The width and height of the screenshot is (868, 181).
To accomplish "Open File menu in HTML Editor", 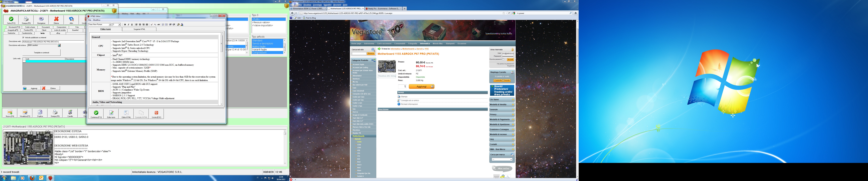I will 90,20.
